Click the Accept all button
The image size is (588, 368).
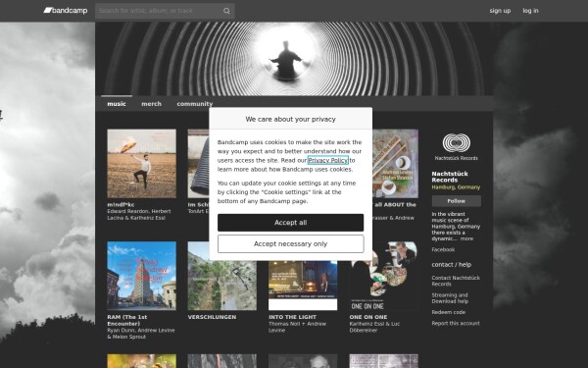tap(290, 223)
